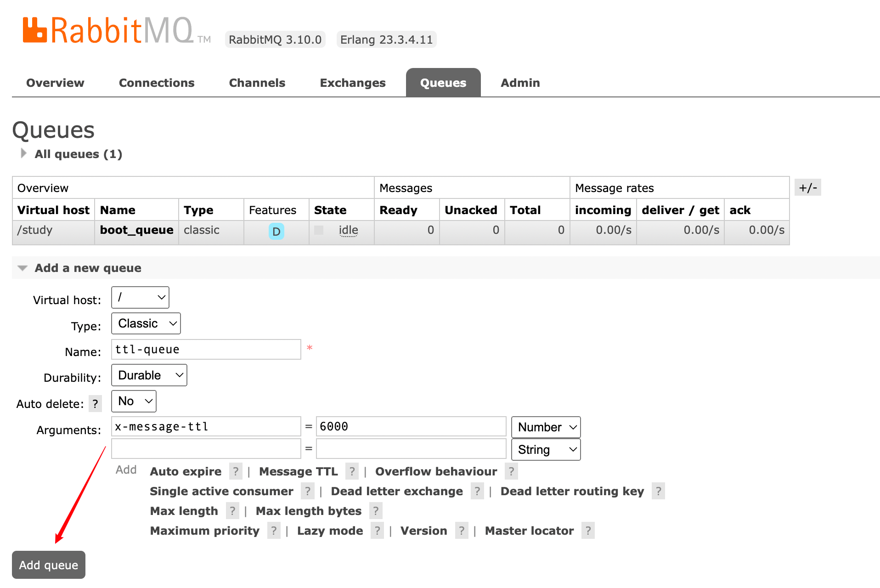880x588 pixels.
Task: Open the Durability dropdown
Action: click(x=149, y=375)
